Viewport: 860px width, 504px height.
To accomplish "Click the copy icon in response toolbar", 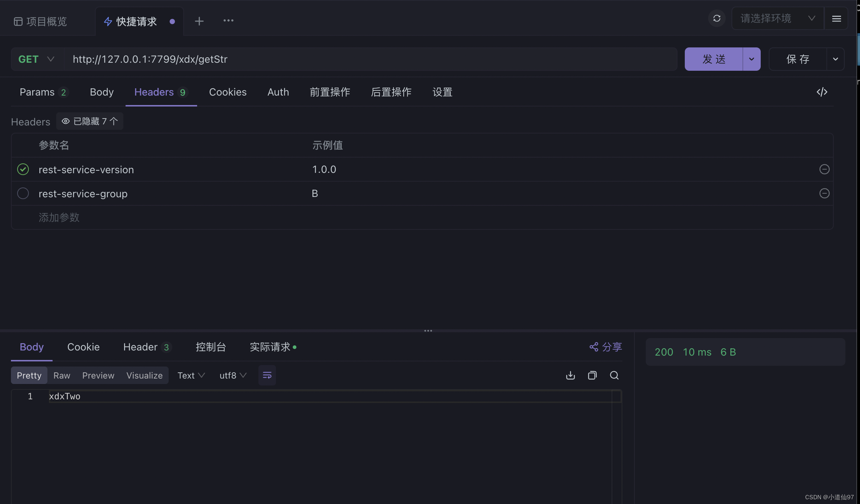I will 592,375.
